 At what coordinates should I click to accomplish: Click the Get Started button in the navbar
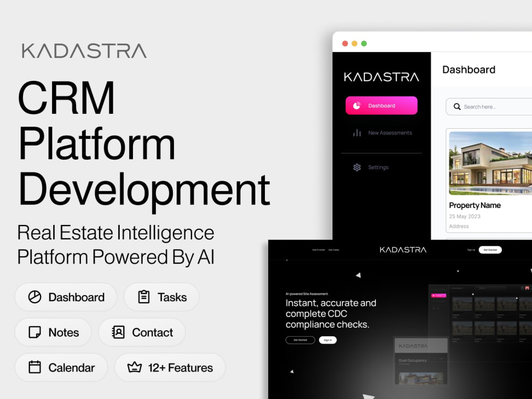[x=490, y=250]
